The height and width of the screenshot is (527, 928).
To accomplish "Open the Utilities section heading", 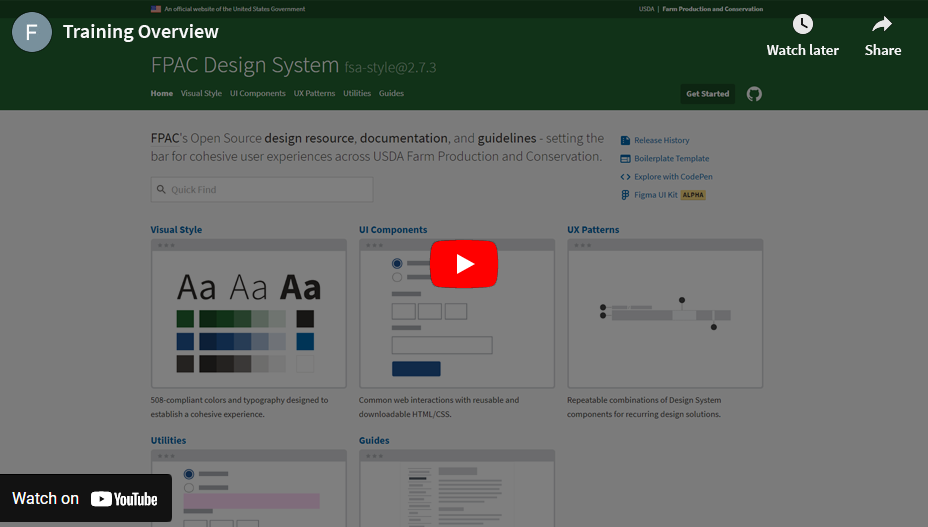I will 168,441.
